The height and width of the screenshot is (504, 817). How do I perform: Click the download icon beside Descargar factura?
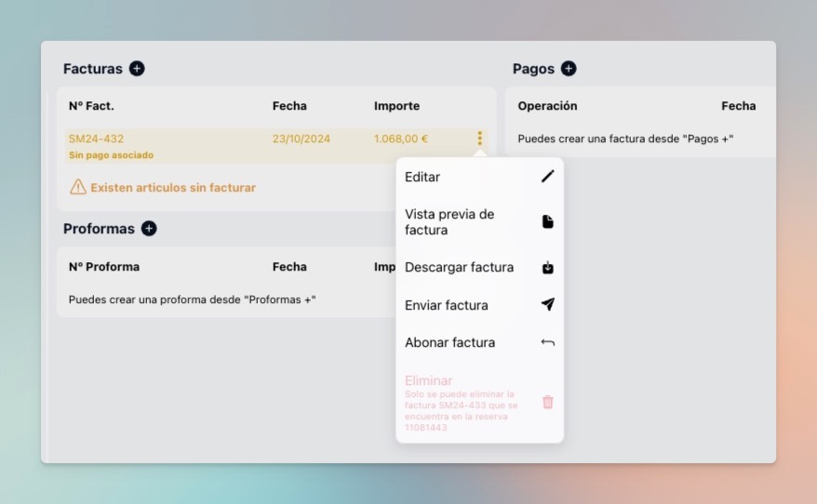[x=547, y=268]
